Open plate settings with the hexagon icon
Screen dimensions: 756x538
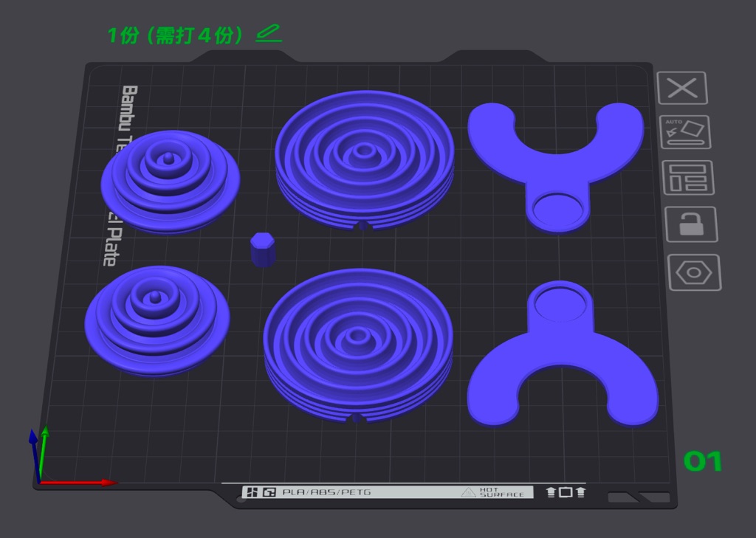pos(694,272)
